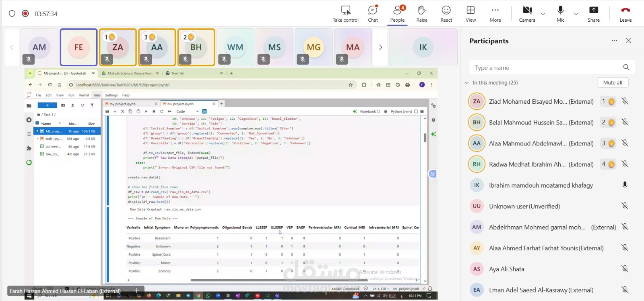
Task: Select the FE participant tile
Action: click(x=78, y=47)
